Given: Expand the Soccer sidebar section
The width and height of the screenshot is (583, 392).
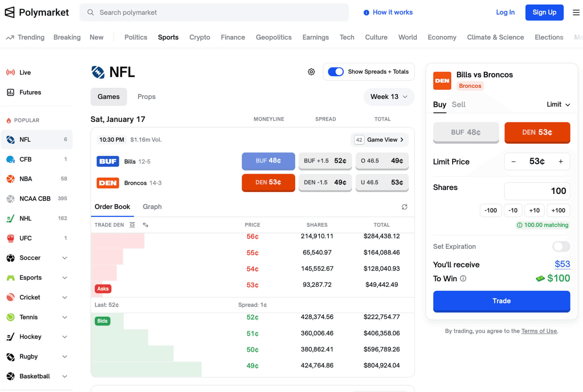Looking at the screenshot, I should [65, 258].
